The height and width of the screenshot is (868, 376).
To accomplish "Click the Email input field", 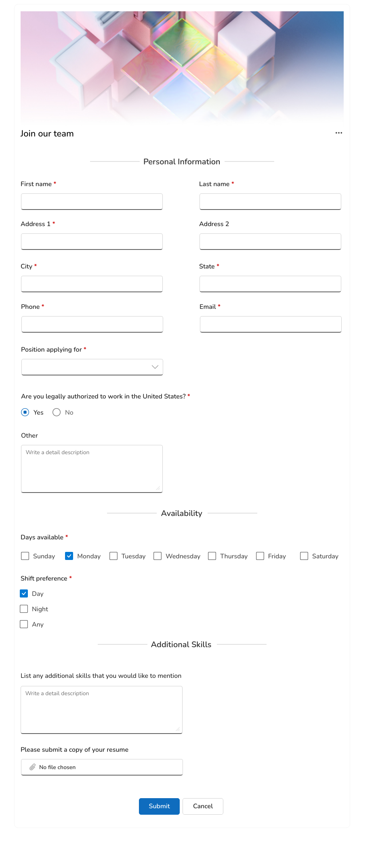I will [x=270, y=324].
